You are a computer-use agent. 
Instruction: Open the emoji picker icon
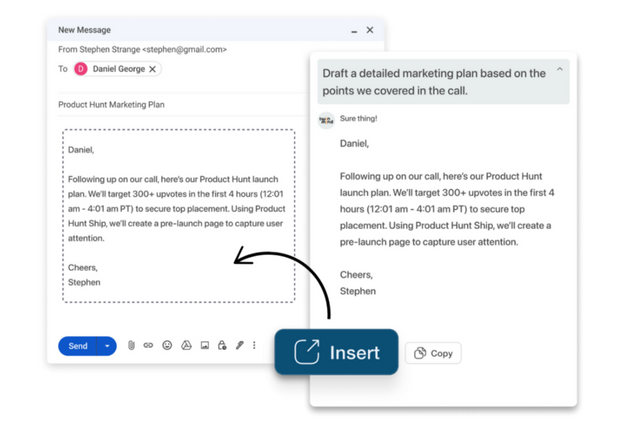(167, 346)
